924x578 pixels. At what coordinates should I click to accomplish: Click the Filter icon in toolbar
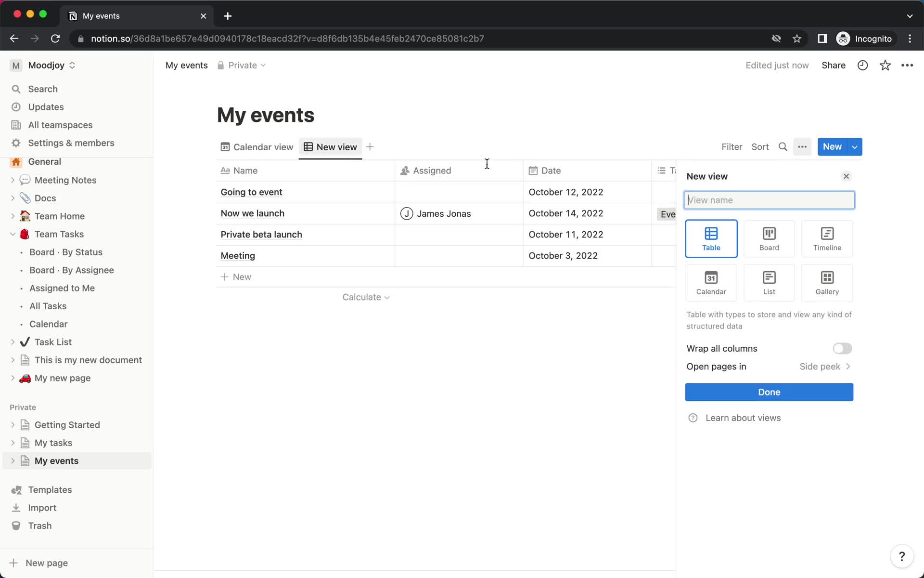(732, 146)
